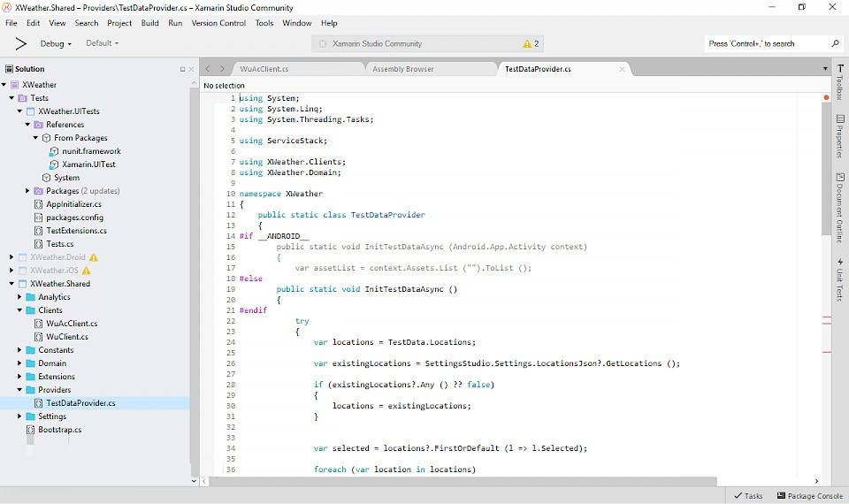Click the XWeather.Droid warning icon
Screen dimensions: 849x504
point(94,257)
